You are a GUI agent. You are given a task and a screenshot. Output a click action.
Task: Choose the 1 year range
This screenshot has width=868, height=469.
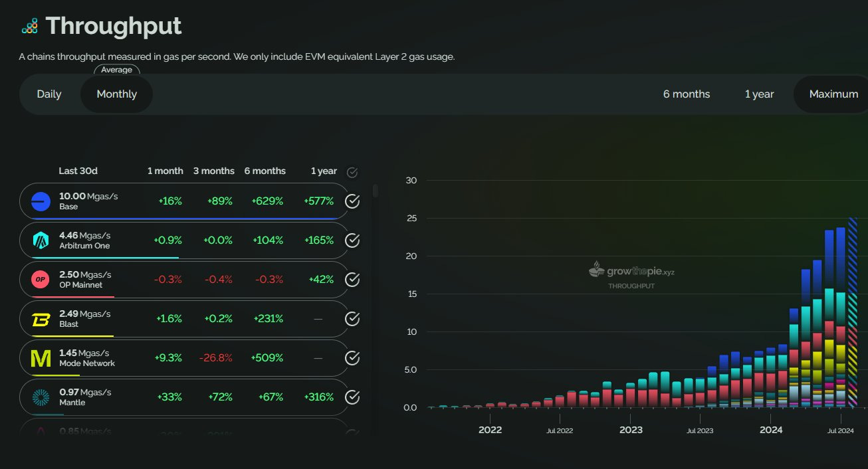[759, 94]
